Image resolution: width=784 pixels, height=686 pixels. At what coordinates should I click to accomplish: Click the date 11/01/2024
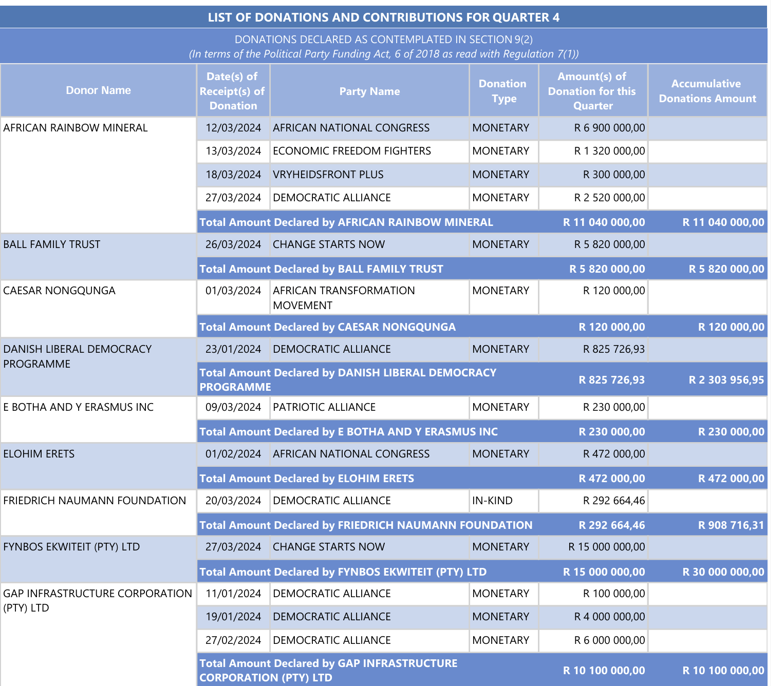[233, 594]
